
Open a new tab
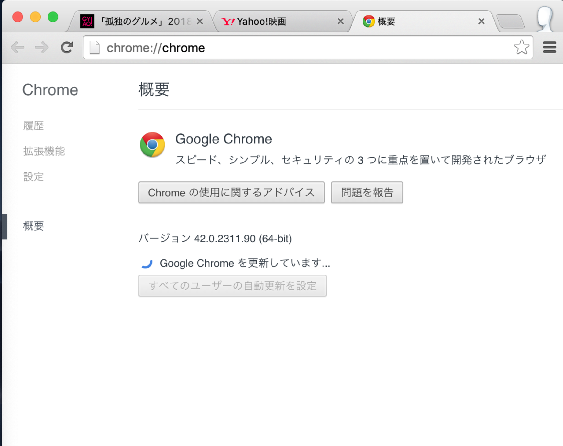511,22
